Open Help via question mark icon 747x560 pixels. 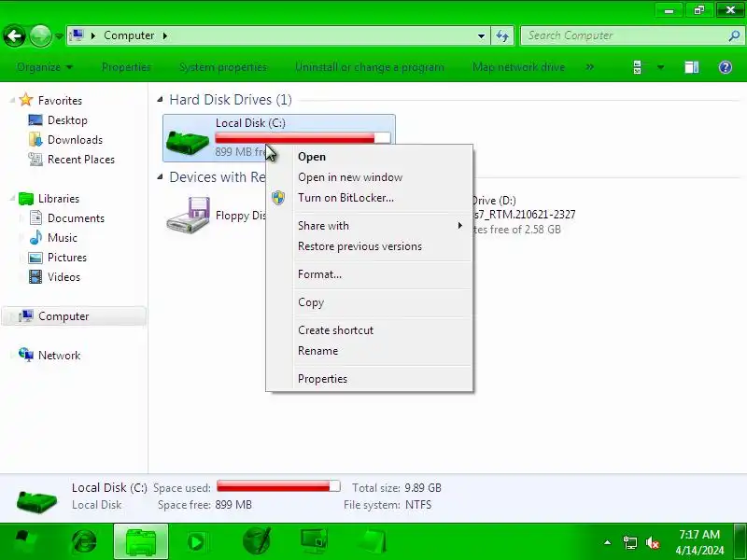tap(726, 67)
